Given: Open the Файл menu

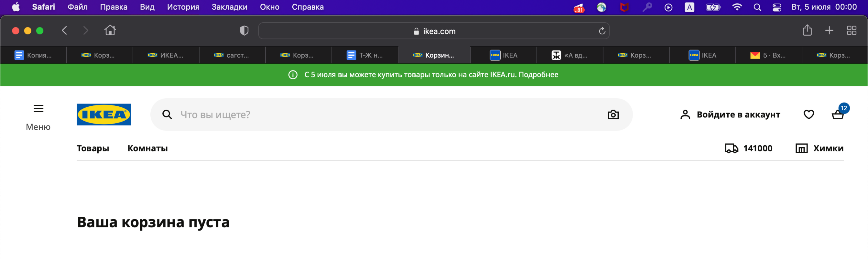Looking at the screenshot, I should (77, 7).
